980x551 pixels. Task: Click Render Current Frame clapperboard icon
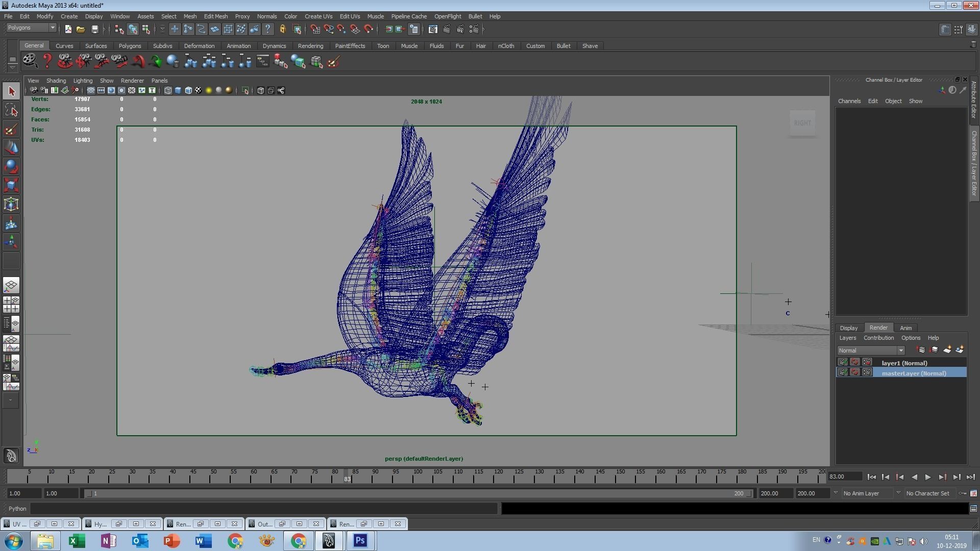(447, 29)
